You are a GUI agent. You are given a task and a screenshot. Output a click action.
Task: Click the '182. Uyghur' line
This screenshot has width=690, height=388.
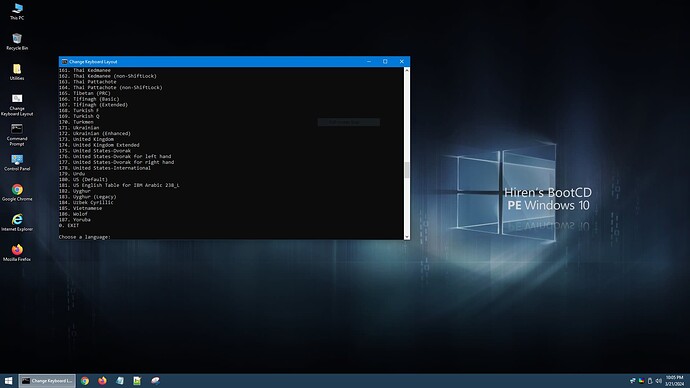[75, 191]
